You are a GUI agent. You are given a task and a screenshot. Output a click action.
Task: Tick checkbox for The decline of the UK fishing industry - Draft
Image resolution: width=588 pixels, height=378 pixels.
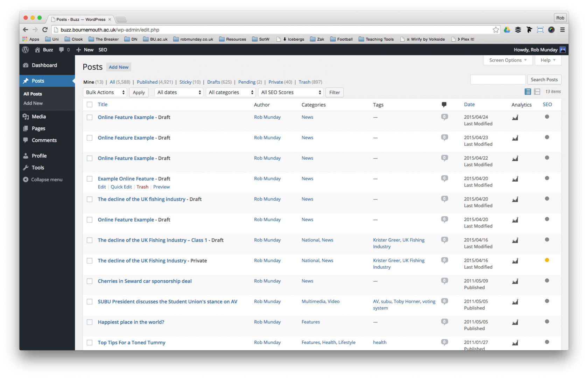point(90,199)
